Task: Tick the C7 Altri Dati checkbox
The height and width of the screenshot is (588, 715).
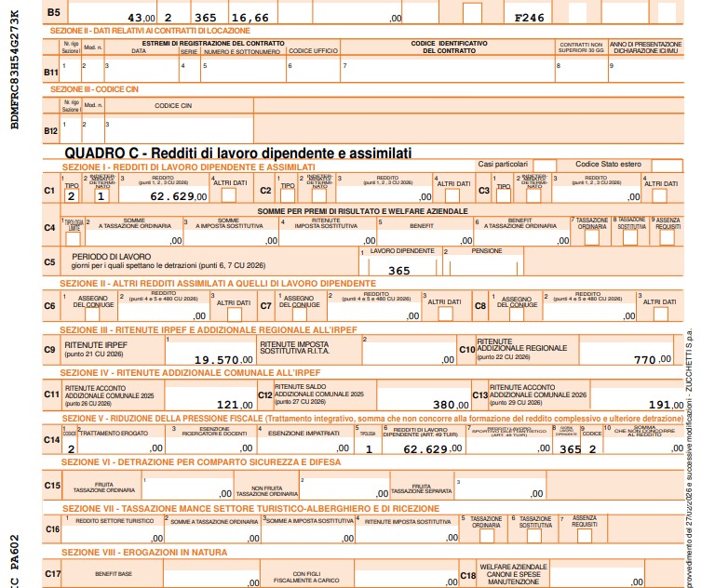Action: coord(445,314)
